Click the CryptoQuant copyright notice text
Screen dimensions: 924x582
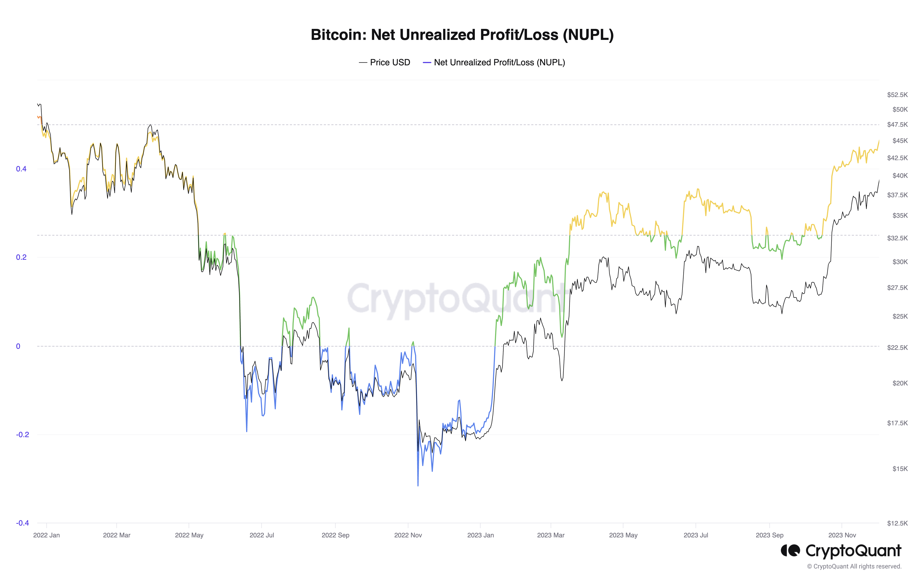854,566
